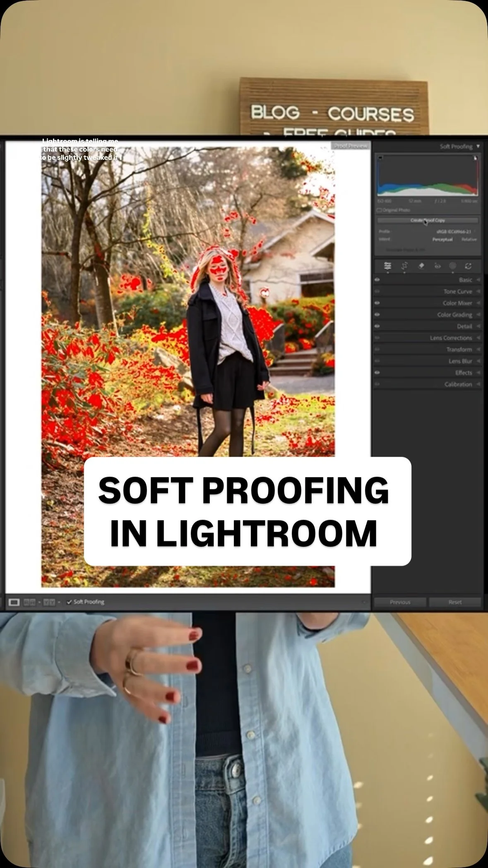The height and width of the screenshot is (868, 488).
Task: Collapse the Soft Proofing panel triangle
Action: [x=478, y=146]
